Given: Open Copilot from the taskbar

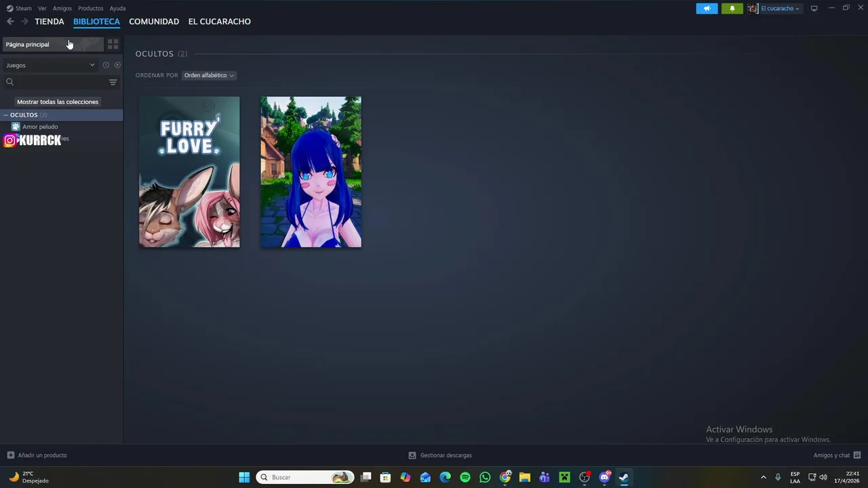Looking at the screenshot, I should [x=406, y=477].
